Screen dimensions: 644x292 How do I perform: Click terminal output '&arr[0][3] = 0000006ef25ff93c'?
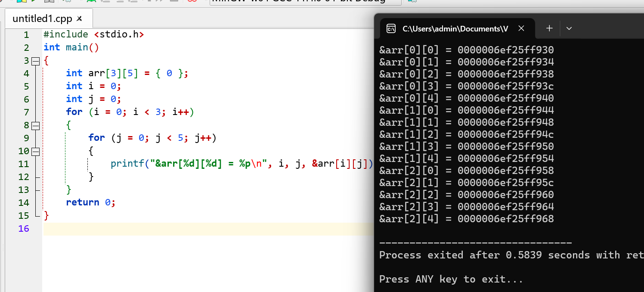pos(467,86)
